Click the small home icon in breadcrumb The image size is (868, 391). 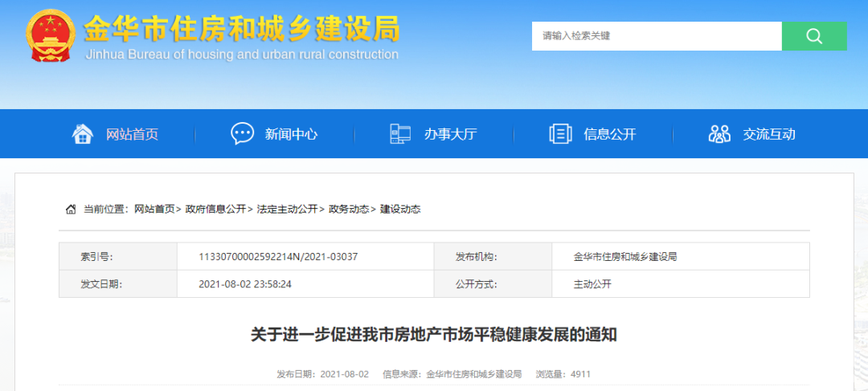pyautogui.click(x=71, y=210)
